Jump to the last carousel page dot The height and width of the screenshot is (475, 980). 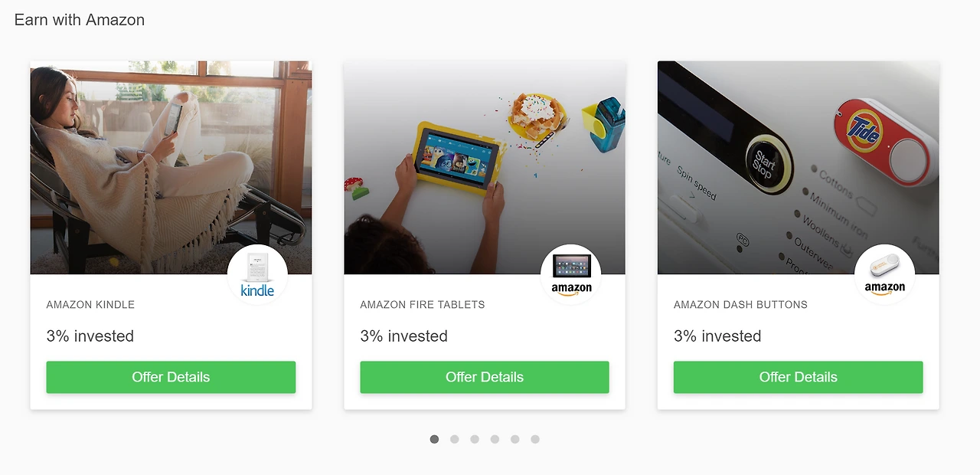[x=535, y=439]
